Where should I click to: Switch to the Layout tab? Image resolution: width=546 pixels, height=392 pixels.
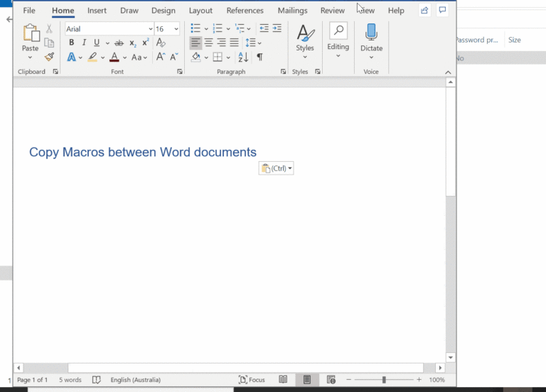pos(200,11)
